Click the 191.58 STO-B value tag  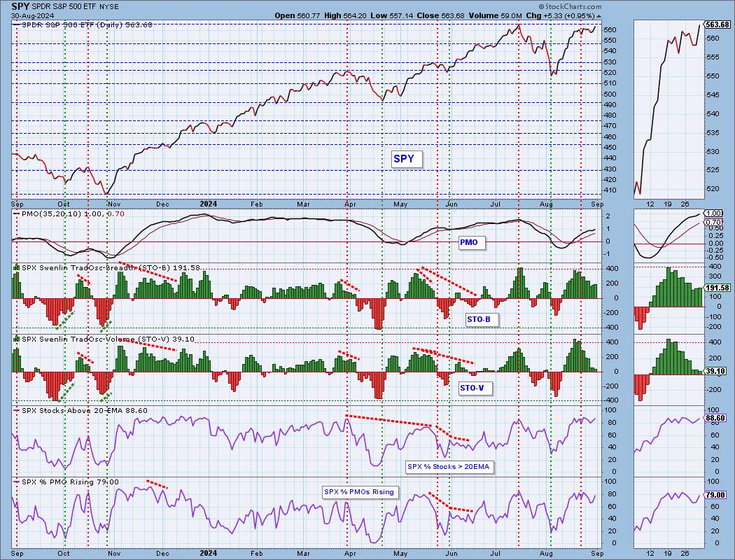(x=717, y=288)
